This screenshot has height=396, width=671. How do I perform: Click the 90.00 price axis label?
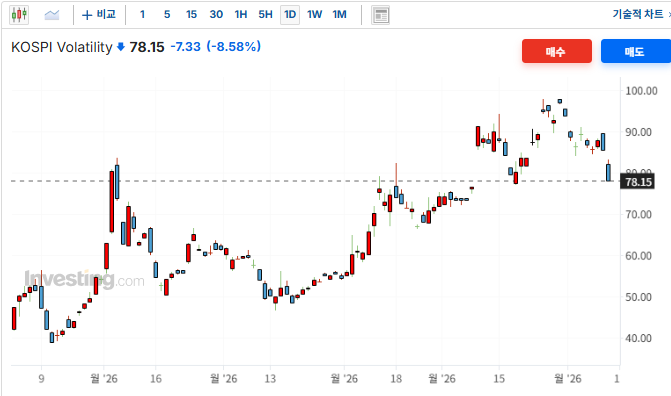click(638, 132)
